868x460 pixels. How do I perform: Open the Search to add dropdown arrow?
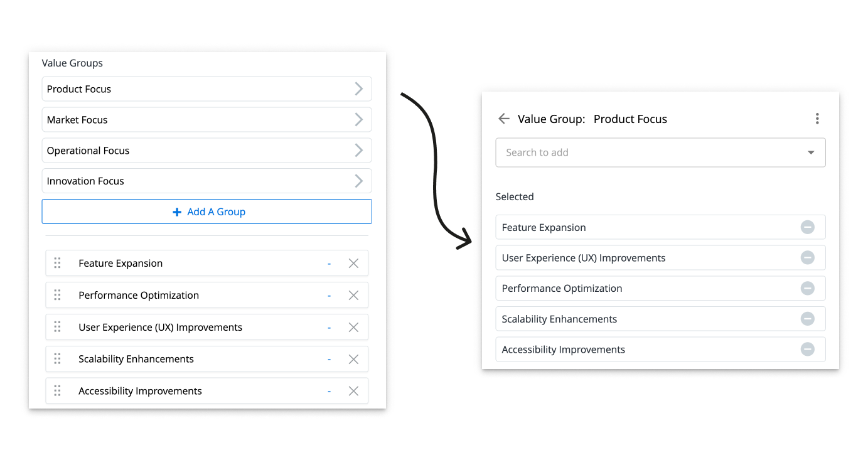(x=810, y=152)
